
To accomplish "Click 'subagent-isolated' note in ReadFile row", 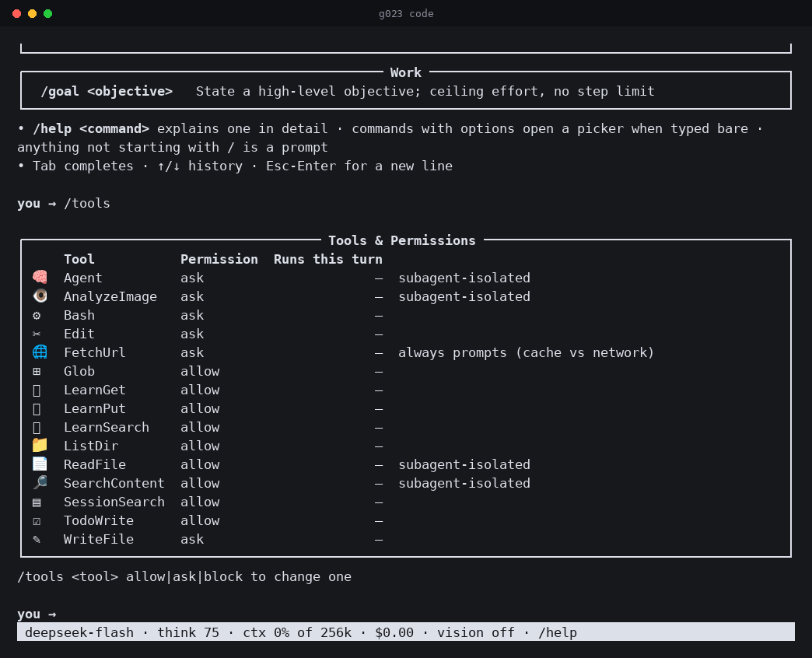I will [x=464, y=464].
